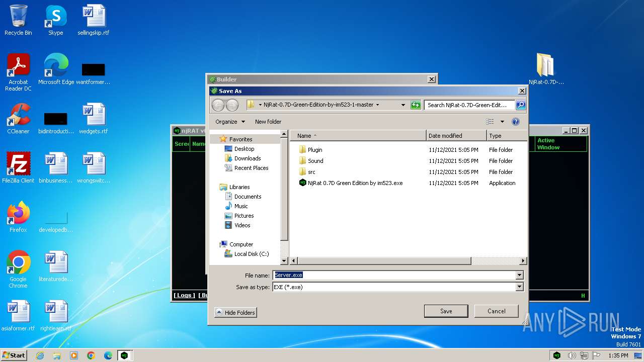Click the path chevron after the folder name

[x=377, y=105]
